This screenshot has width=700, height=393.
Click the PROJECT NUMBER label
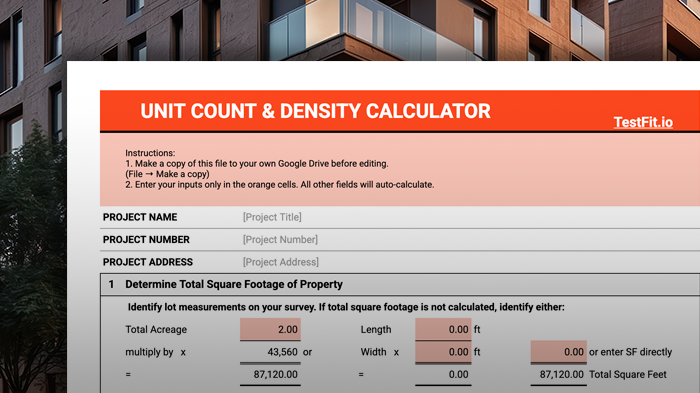[146, 239]
